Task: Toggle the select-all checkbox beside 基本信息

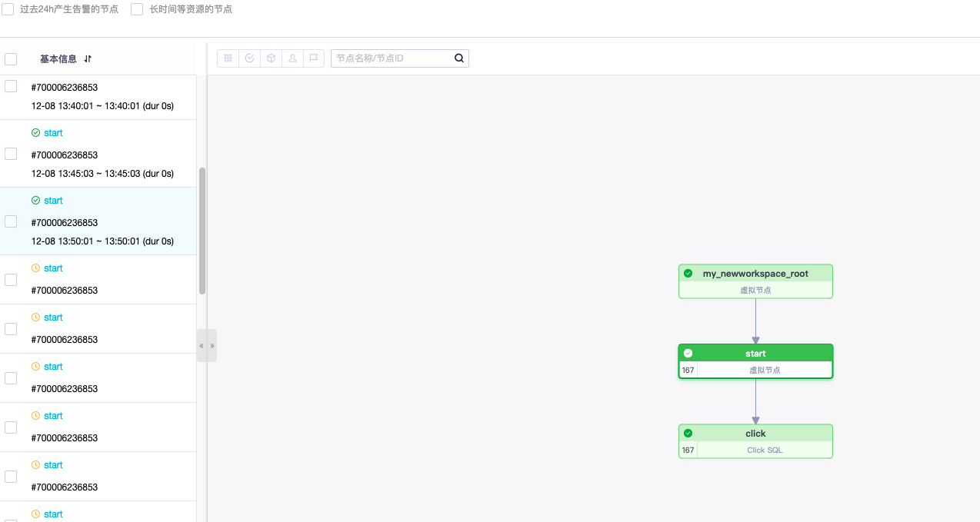Action: pos(11,59)
